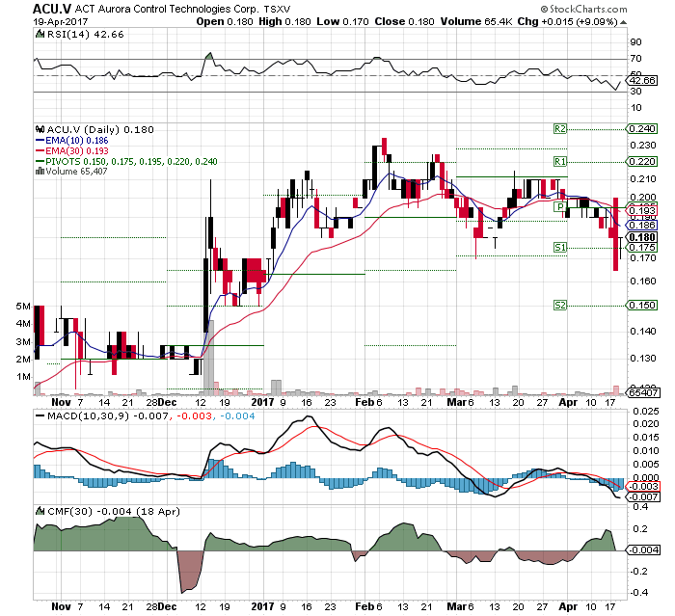The height and width of the screenshot is (616, 675).
Task: Click the 0.150 S2 price tag
Action: click(x=642, y=306)
